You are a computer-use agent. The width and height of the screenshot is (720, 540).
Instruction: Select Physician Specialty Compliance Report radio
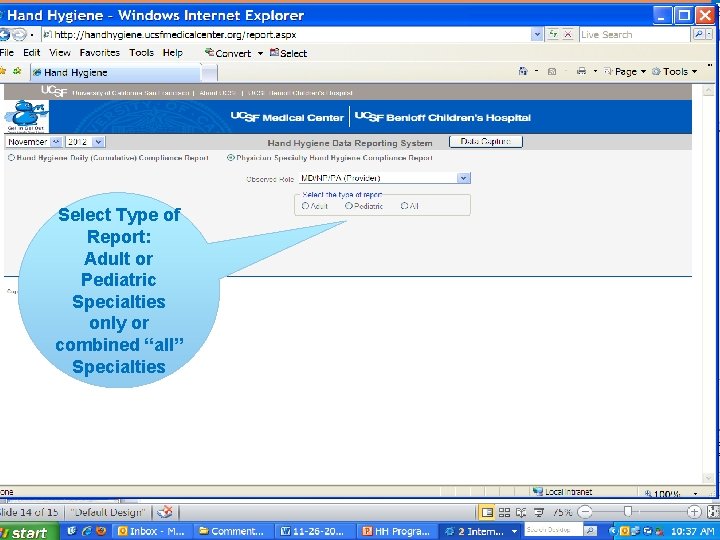click(x=231, y=158)
